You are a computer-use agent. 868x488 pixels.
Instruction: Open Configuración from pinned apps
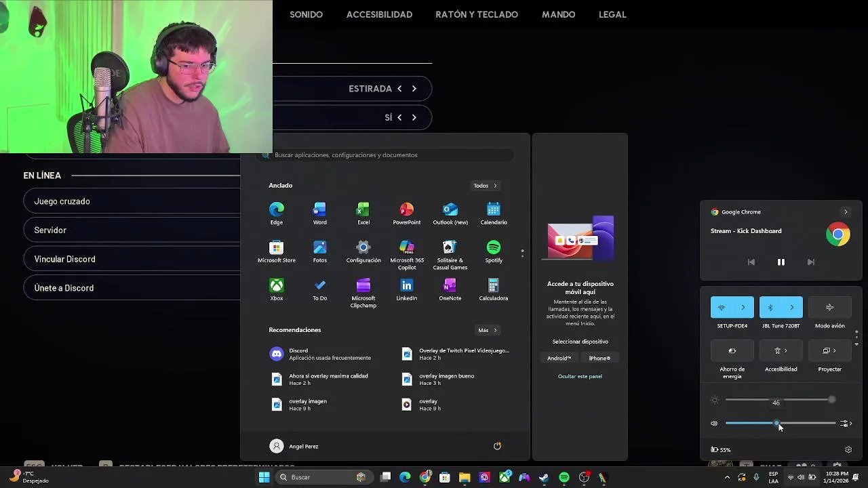click(363, 251)
